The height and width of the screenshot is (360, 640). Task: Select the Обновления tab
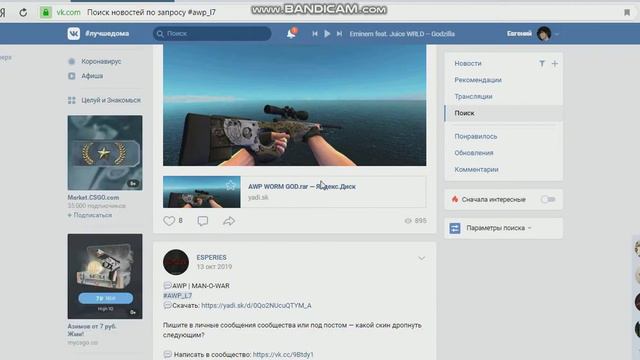tap(473, 153)
